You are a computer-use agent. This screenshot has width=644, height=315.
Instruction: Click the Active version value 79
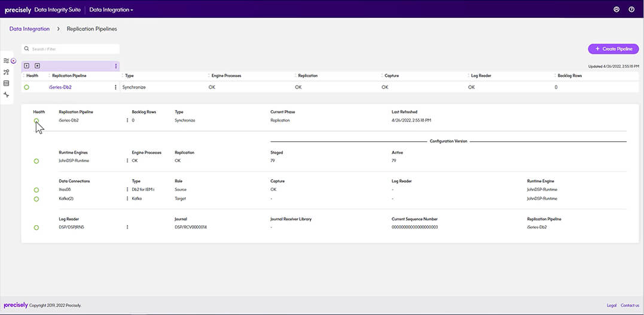pos(394,160)
